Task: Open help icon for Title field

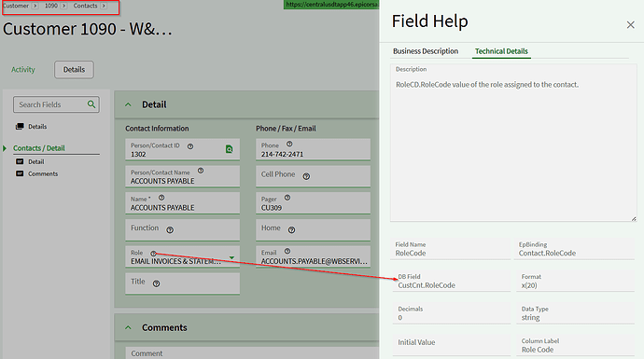Action: (156, 283)
